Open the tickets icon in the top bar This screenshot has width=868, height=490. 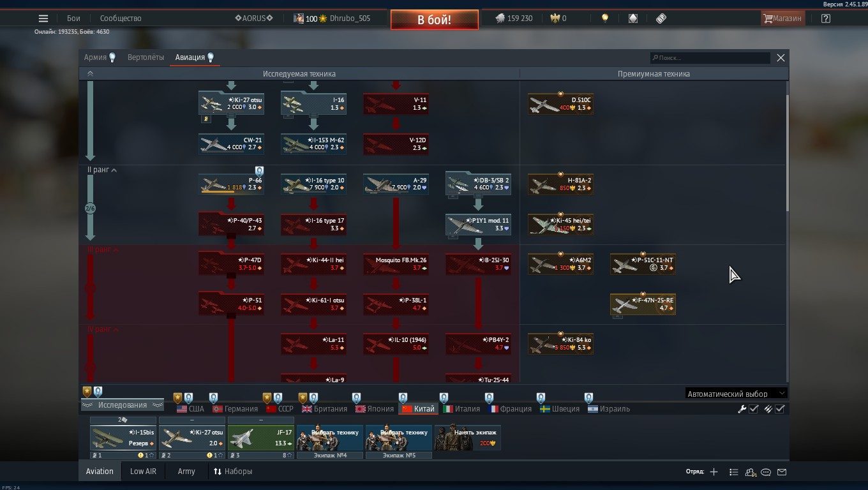(x=661, y=19)
